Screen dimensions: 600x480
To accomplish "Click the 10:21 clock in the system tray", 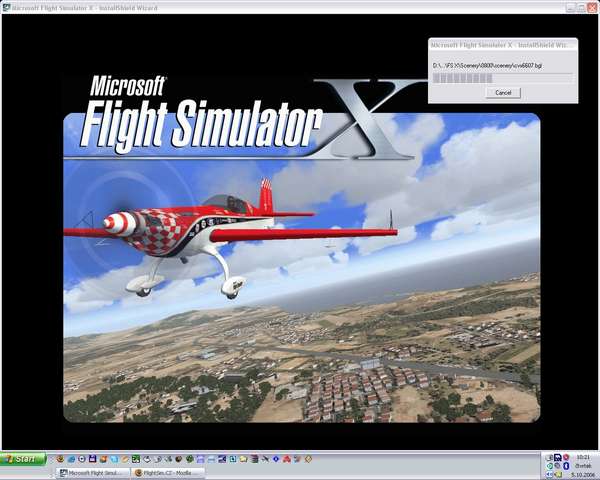I will (583, 457).
